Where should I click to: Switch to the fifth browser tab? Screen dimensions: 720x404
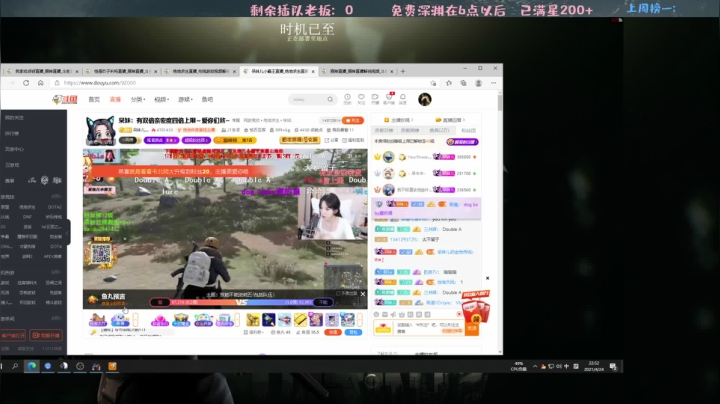tap(357, 71)
